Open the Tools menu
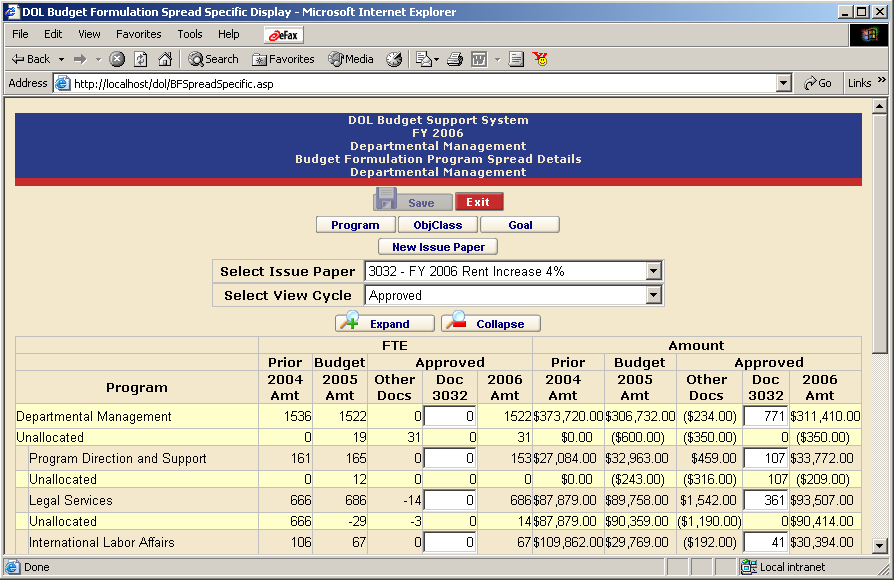This screenshot has height=580, width=894. tap(190, 34)
